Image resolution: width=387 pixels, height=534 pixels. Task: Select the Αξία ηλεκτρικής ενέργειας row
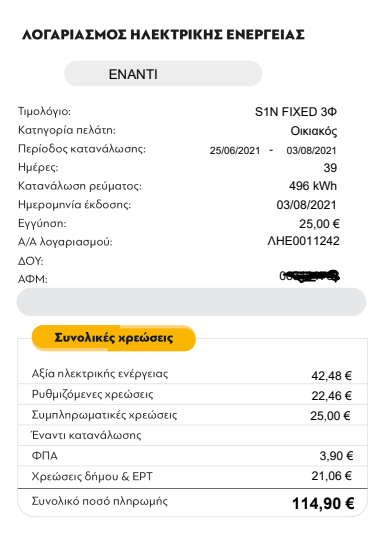192,374
